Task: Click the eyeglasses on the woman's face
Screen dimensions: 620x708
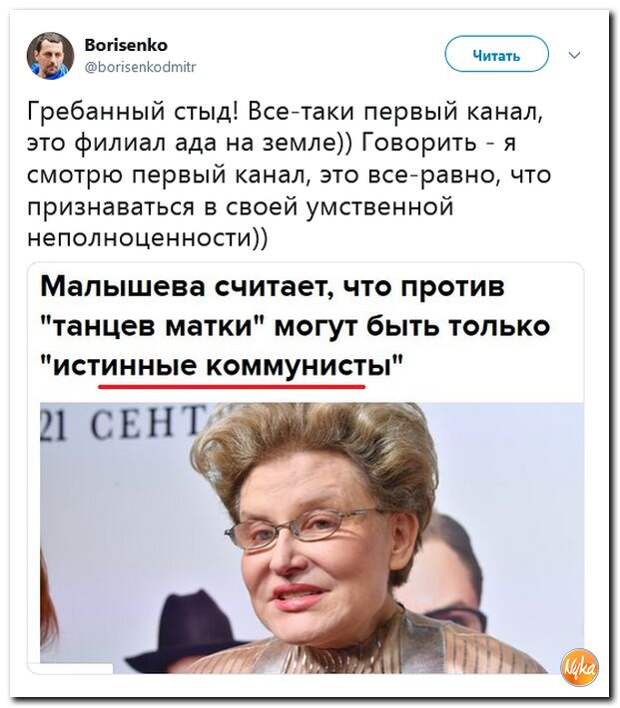Action: pyautogui.click(x=303, y=528)
